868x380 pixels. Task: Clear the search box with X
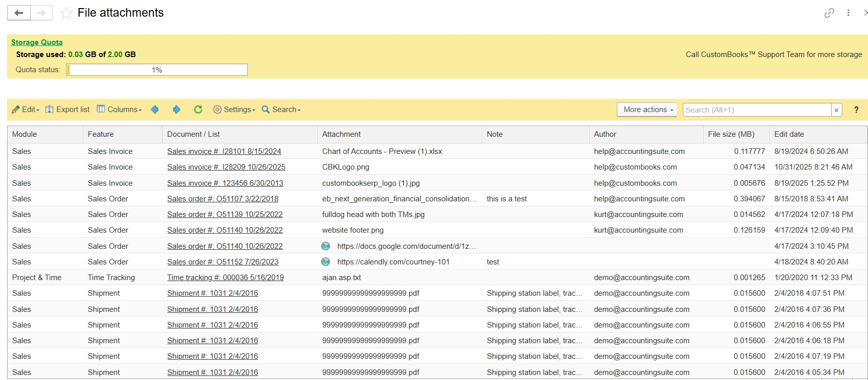pyautogui.click(x=836, y=110)
